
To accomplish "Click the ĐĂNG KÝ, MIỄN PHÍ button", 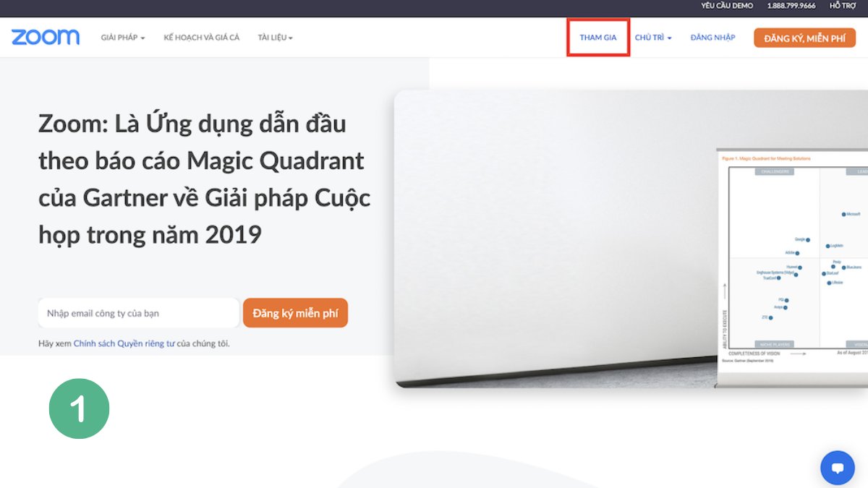I will pyautogui.click(x=804, y=38).
